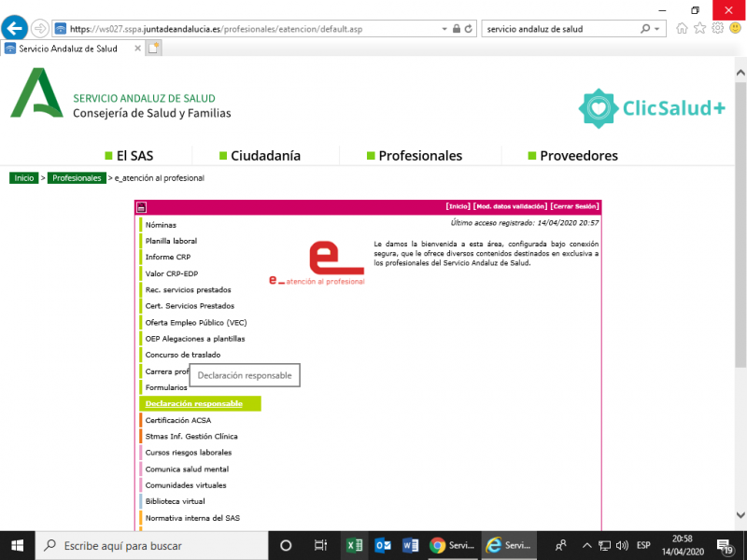Click the Internet Explorer taskbar button
The image size is (747, 560).
[x=508, y=546]
